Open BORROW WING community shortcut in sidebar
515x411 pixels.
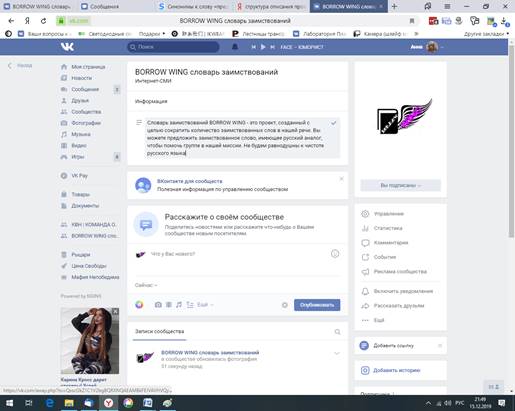pyautogui.click(x=94, y=236)
